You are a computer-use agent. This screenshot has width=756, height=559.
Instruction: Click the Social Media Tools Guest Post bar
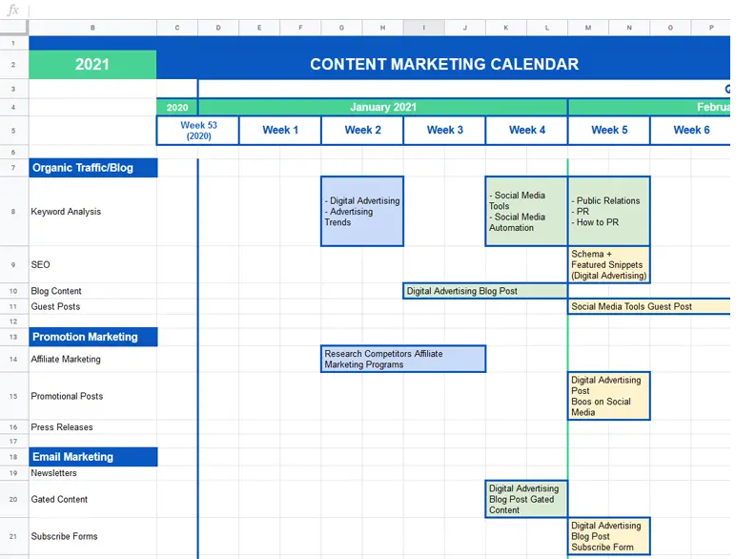pyautogui.click(x=648, y=306)
